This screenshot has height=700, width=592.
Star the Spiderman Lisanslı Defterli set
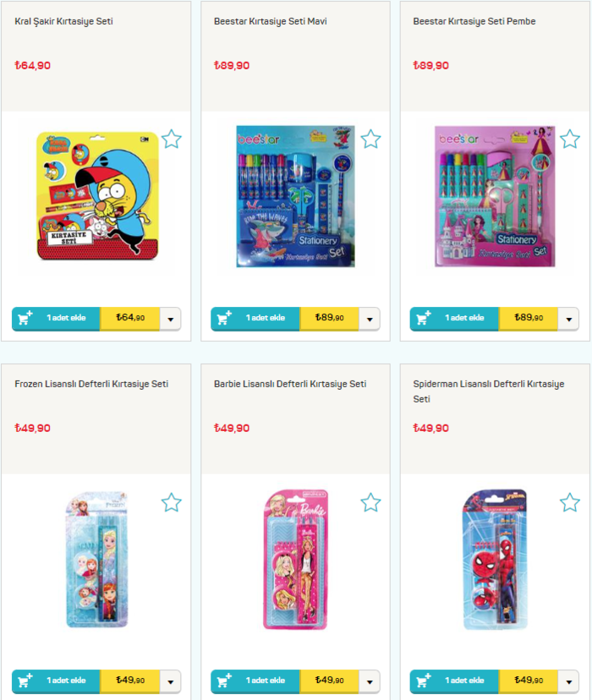tap(570, 503)
